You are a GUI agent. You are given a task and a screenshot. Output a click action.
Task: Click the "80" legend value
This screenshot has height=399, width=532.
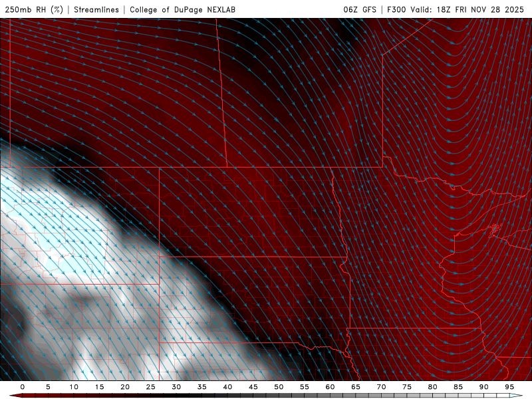tap(432, 387)
